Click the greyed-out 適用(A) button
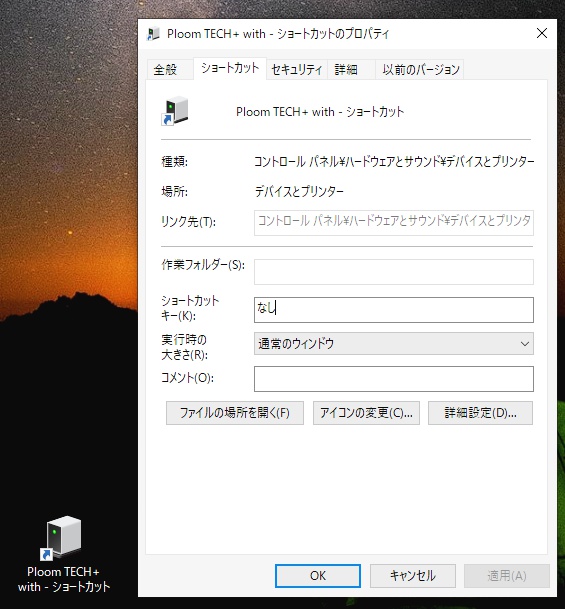This screenshot has width=565, height=609. point(507,576)
